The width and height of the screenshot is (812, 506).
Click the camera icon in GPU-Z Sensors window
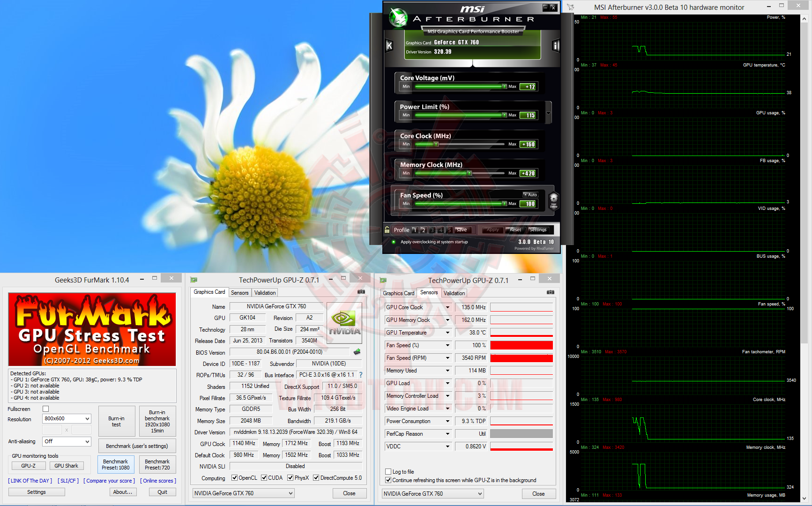[551, 292]
